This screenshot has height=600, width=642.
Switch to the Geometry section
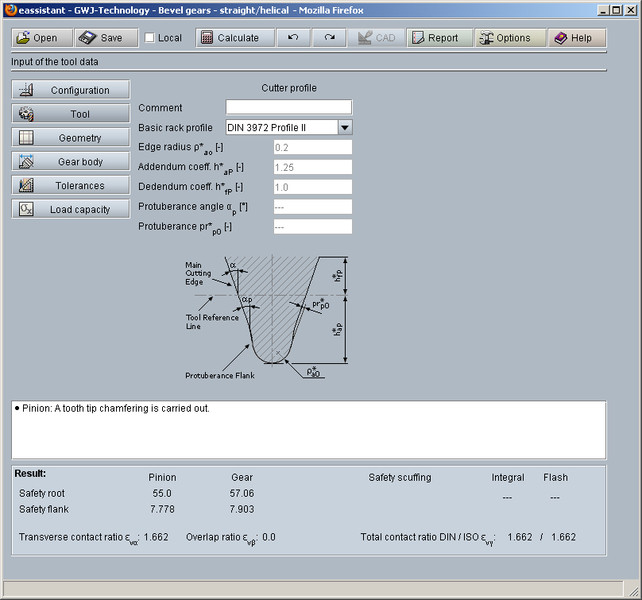pyautogui.click(x=70, y=138)
